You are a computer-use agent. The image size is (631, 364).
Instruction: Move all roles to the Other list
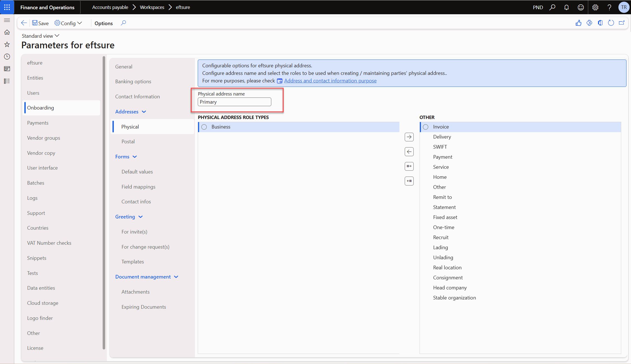(x=409, y=166)
